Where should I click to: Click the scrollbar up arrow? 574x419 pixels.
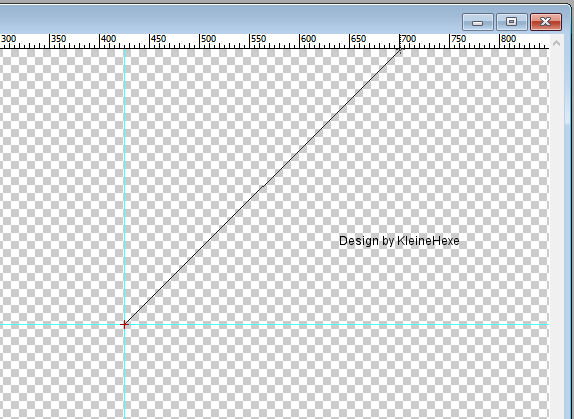tap(556, 43)
